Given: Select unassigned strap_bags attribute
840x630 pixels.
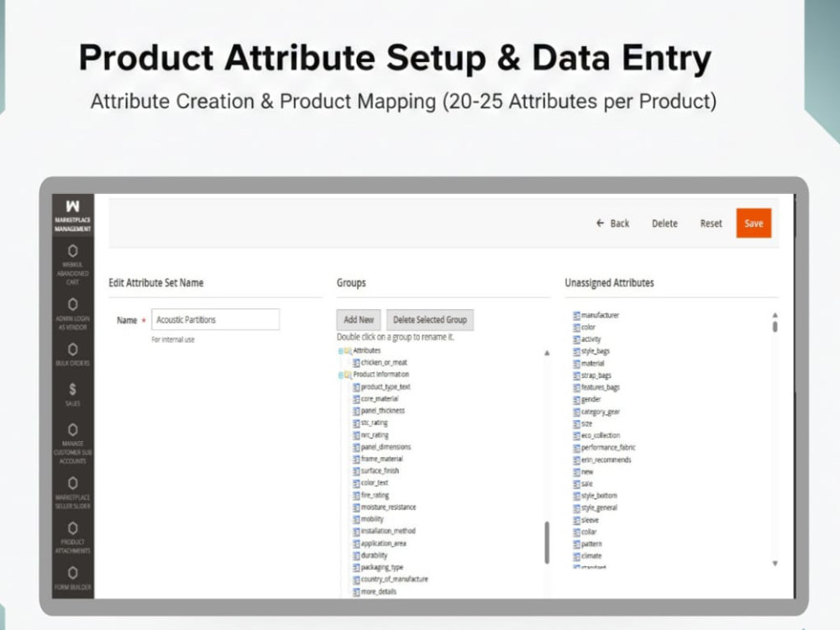Looking at the screenshot, I should click(592, 375).
